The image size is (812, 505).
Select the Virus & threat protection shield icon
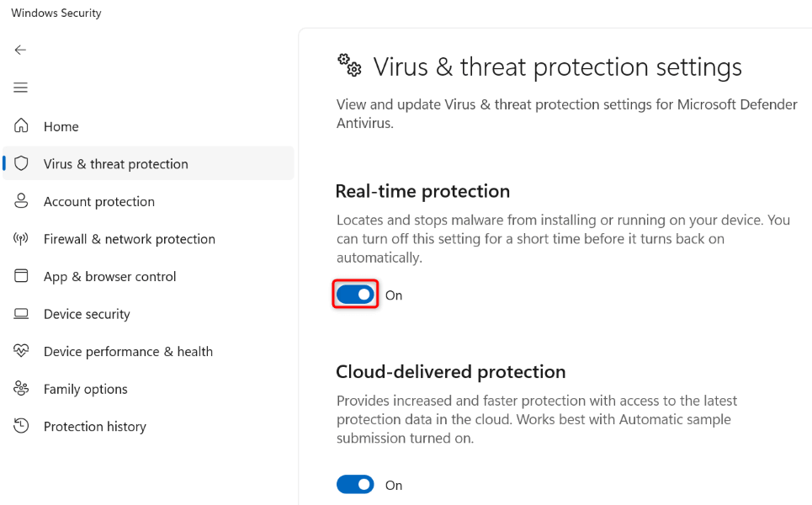coord(20,163)
